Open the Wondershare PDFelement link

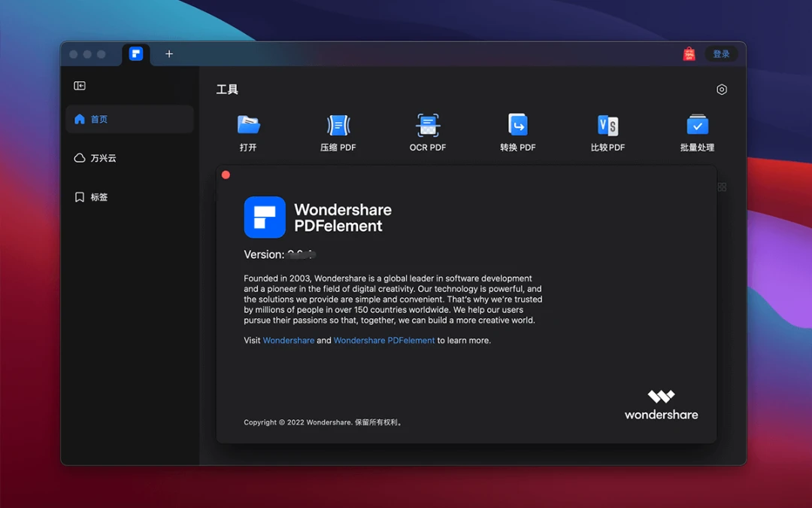pyautogui.click(x=384, y=340)
